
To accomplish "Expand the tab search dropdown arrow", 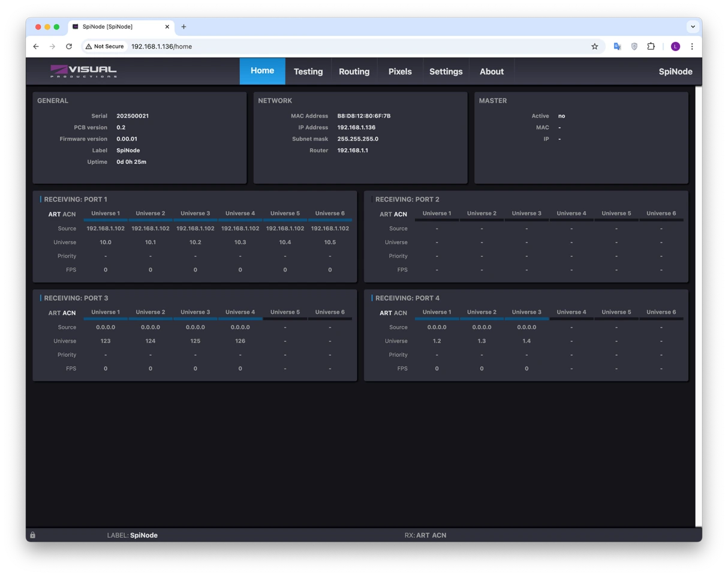I will (x=693, y=26).
